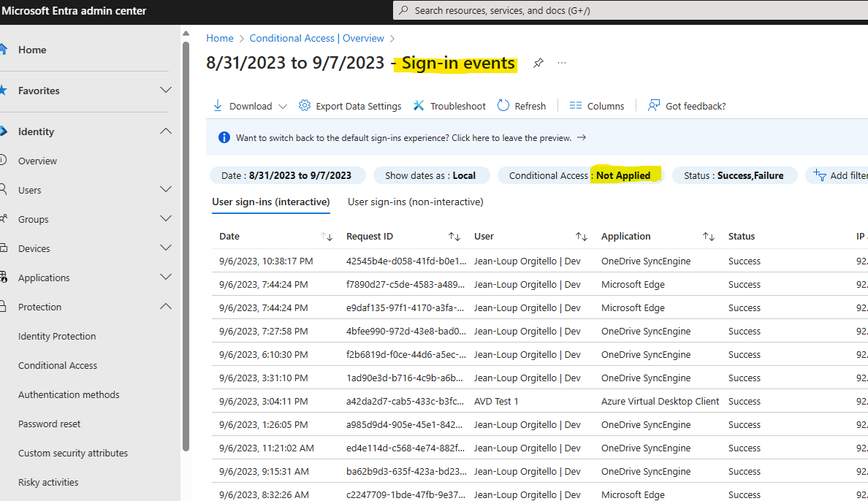Click the sidebar scrollbar thumb
Screen dimensions: 868x501
[186, 246]
